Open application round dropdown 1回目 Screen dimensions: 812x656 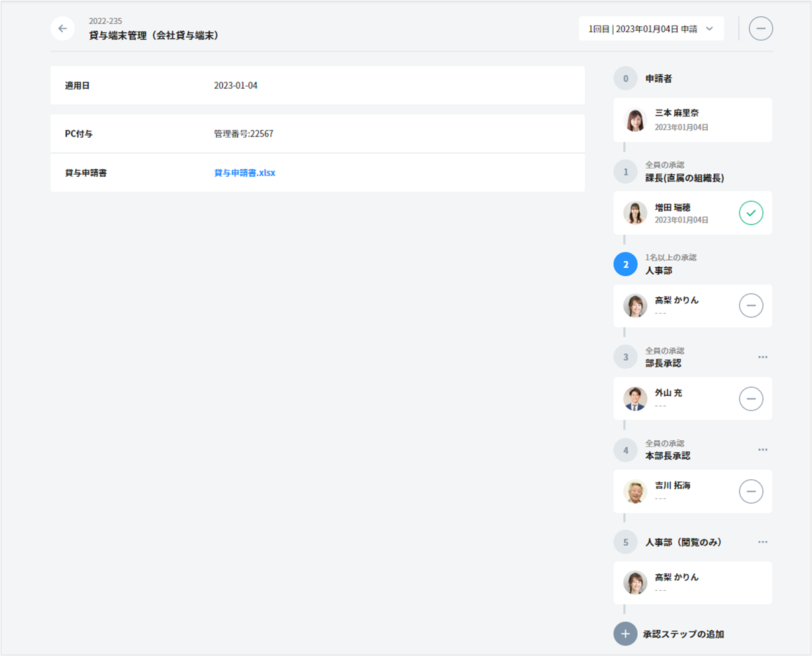[651, 29]
